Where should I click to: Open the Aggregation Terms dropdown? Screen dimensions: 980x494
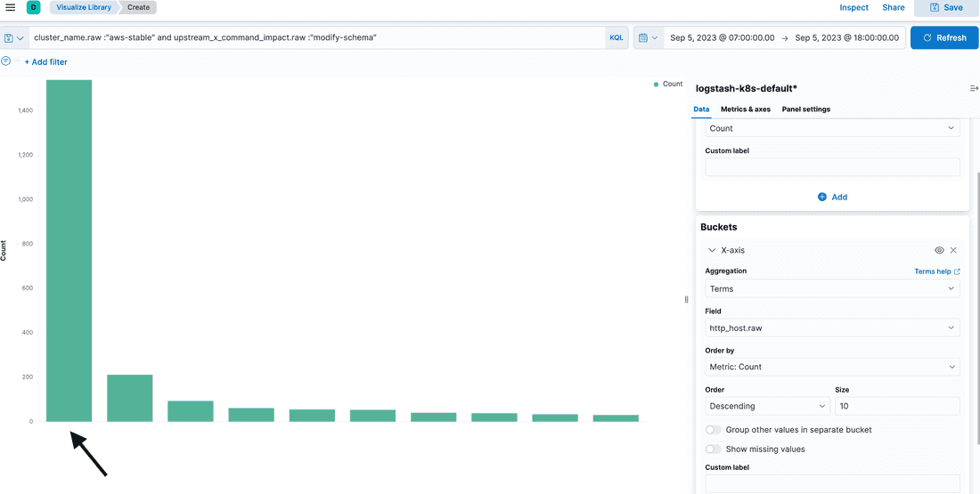point(831,288)
